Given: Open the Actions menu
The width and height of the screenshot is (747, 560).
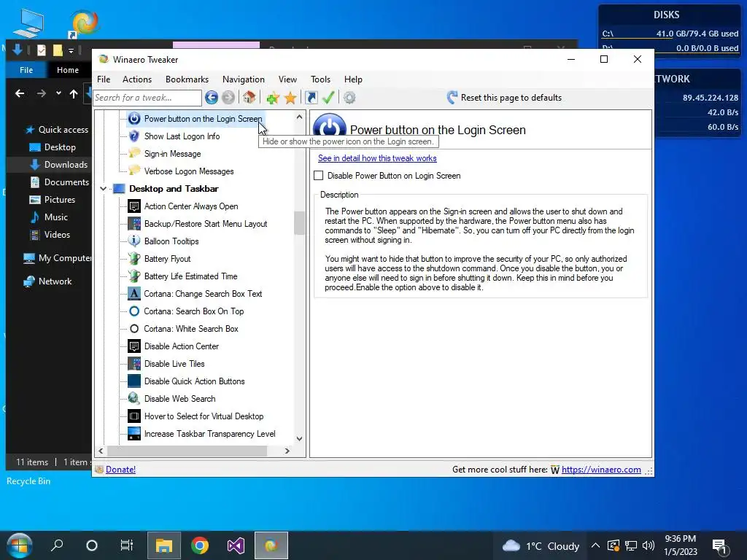Looking at the screenshot, I should [137, 79].
